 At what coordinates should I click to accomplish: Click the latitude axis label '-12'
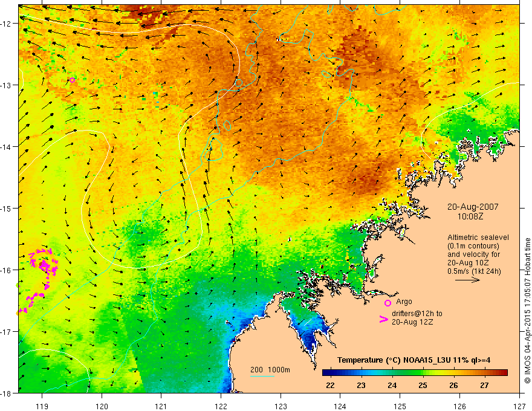7,24
